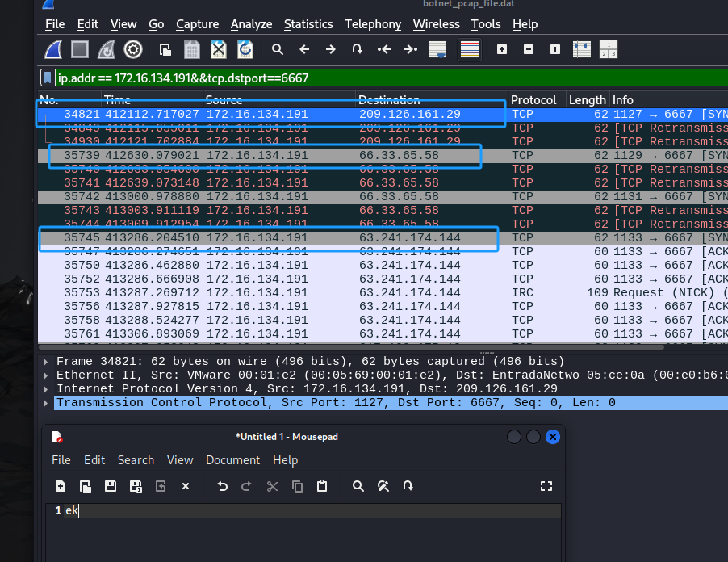Click the find packet magnifier icon
Screen dimensions: 728x562
(x=278, y=50)
